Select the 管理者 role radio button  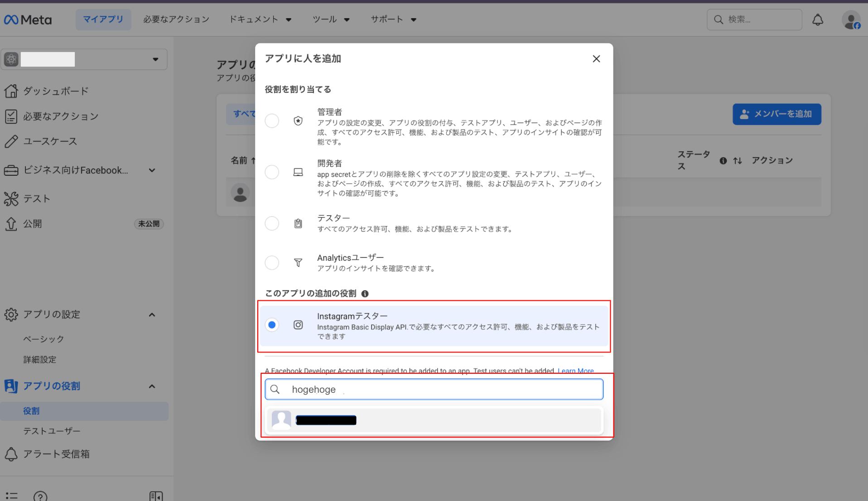pyautogui.click(x=272, y=120)
